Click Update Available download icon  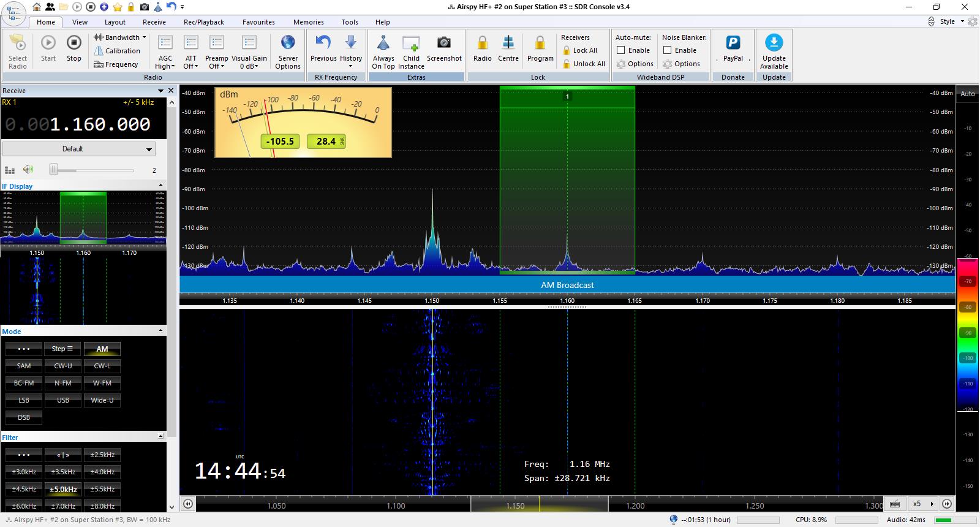[x=774, y=51]
